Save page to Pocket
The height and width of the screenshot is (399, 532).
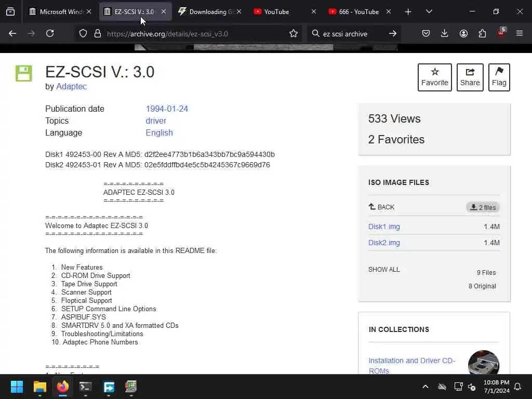click(426, 33)
